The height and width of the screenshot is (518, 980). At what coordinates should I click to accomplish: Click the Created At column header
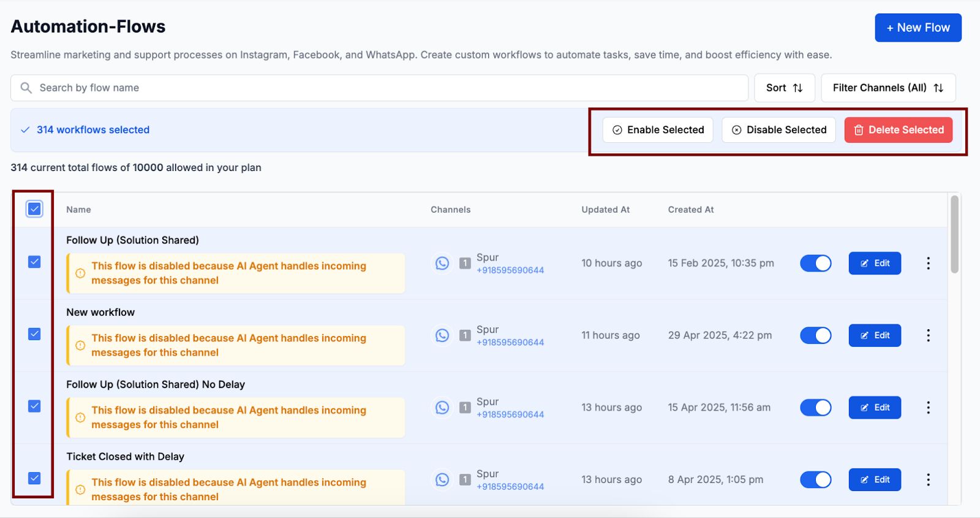pos(690,210)
